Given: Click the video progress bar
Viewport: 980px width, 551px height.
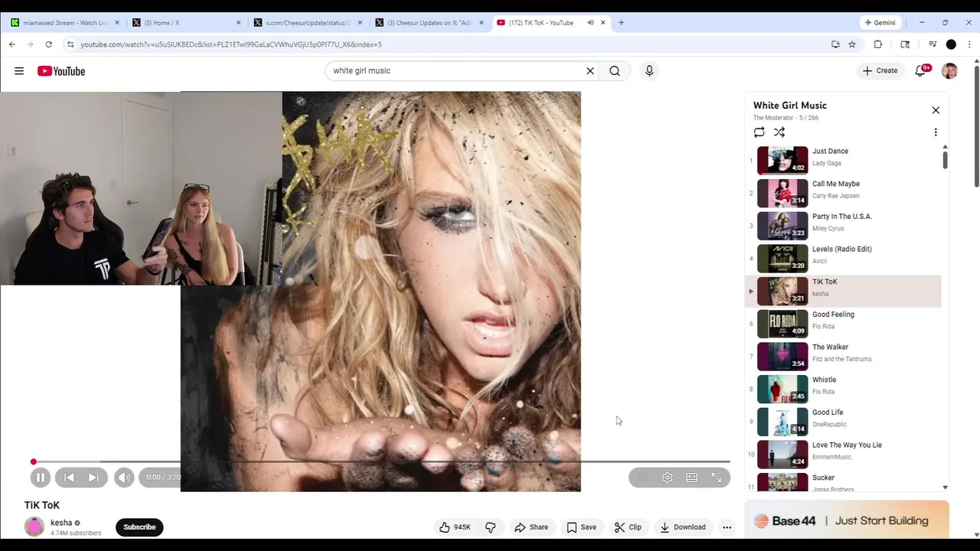Looking at the screenshot, I should pos(381,461).
